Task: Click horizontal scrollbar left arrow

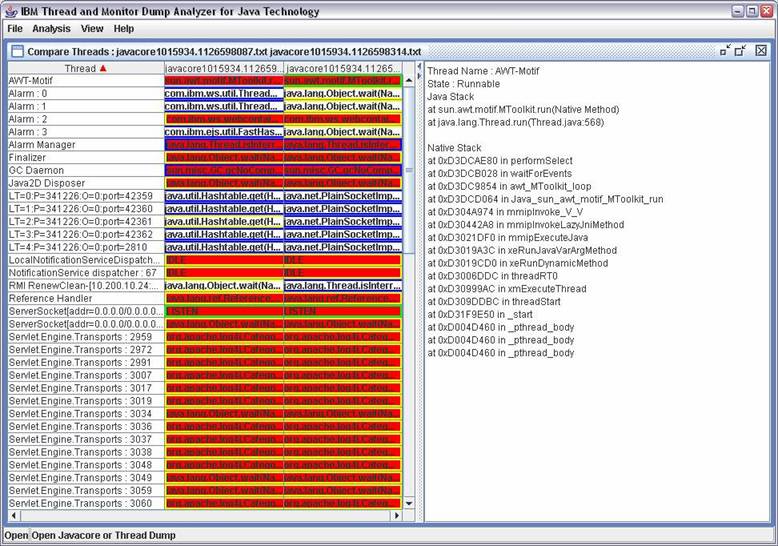Action: tap(13, 516)
